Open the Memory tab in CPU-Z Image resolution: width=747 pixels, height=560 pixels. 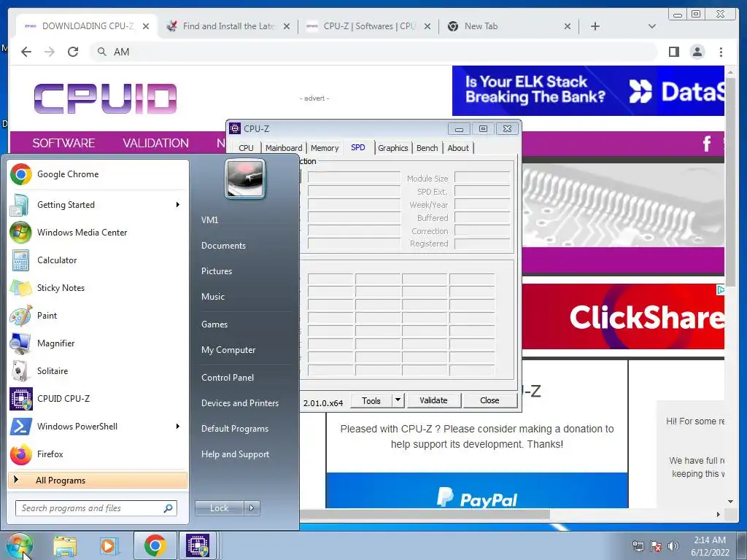coord(325,148)
